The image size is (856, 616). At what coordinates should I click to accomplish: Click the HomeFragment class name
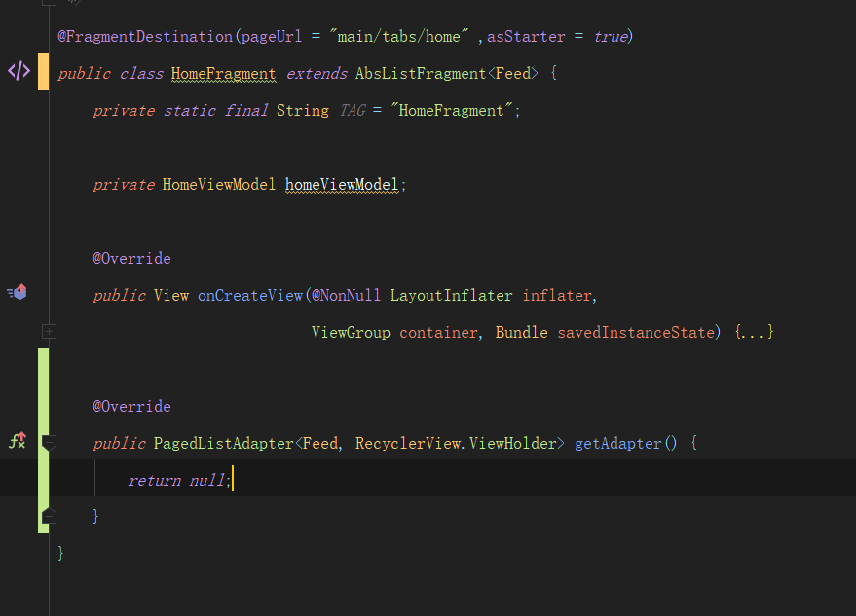[x=223, y=74]
